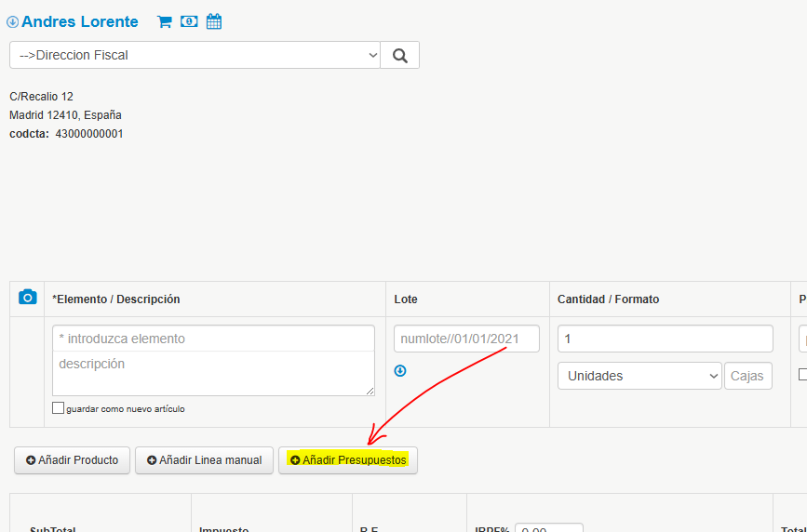This screenshot has width=807, height=532.
Task: Click the Madrid 12410, España text
Action: click(x=65, y=115)
